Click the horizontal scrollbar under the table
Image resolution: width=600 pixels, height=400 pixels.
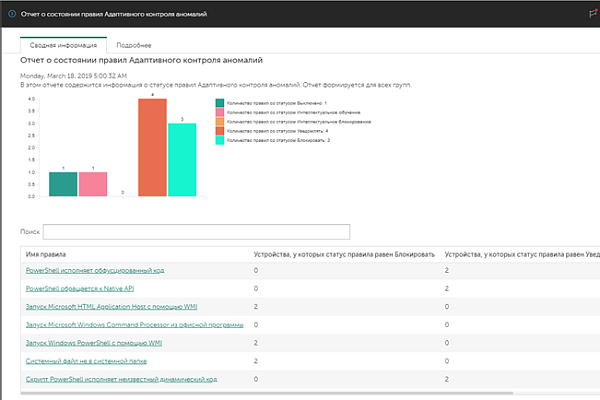click(x=267, y=393)
